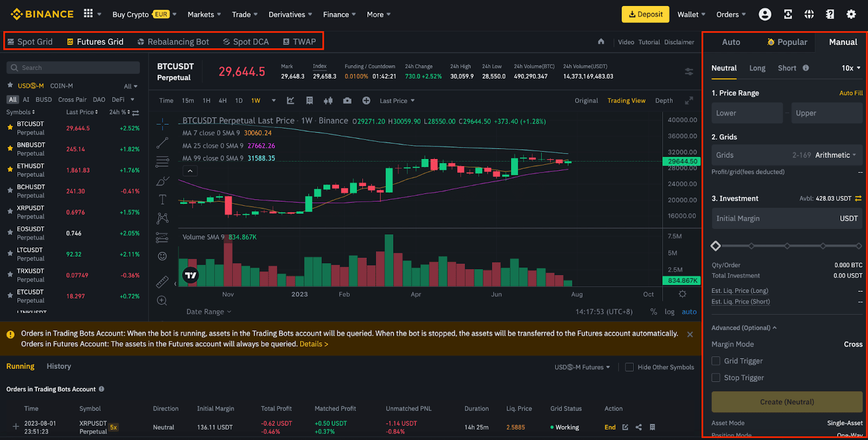Screen dimensions: 868x440
Task: Click the Initial Margin input
Action: coord(787,219)
